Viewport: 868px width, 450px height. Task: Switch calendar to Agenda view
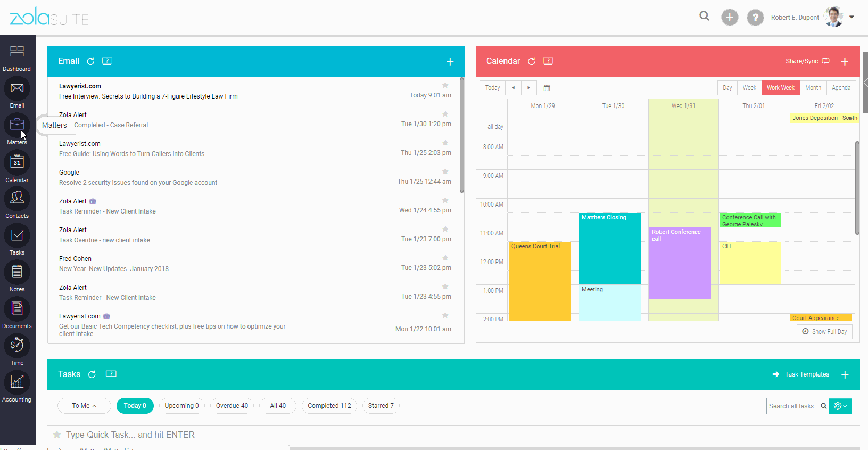(841, 88)
